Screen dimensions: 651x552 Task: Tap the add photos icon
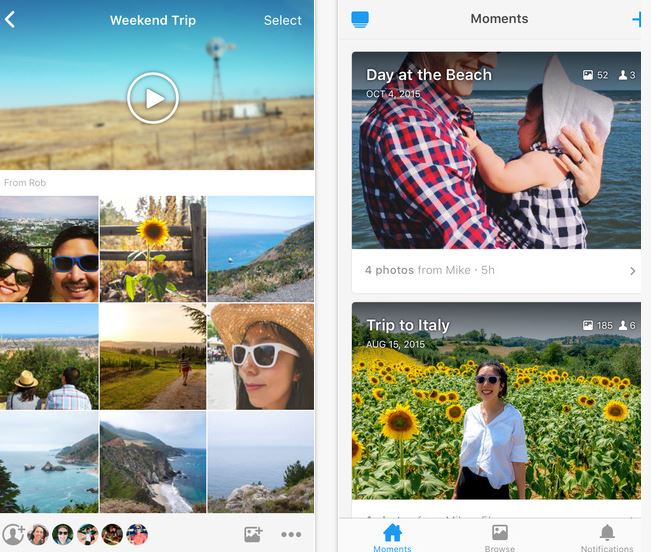(x=253, y=534)
